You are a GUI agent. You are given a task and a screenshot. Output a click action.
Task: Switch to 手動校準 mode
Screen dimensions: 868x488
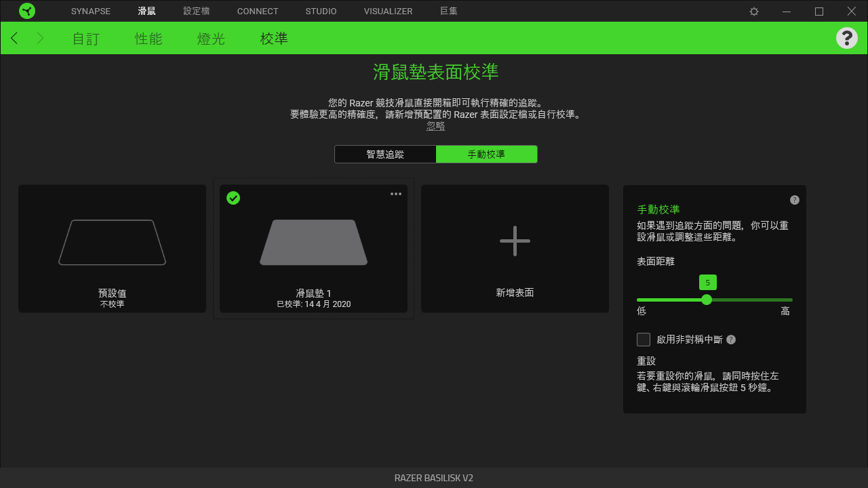click(486, 154)
